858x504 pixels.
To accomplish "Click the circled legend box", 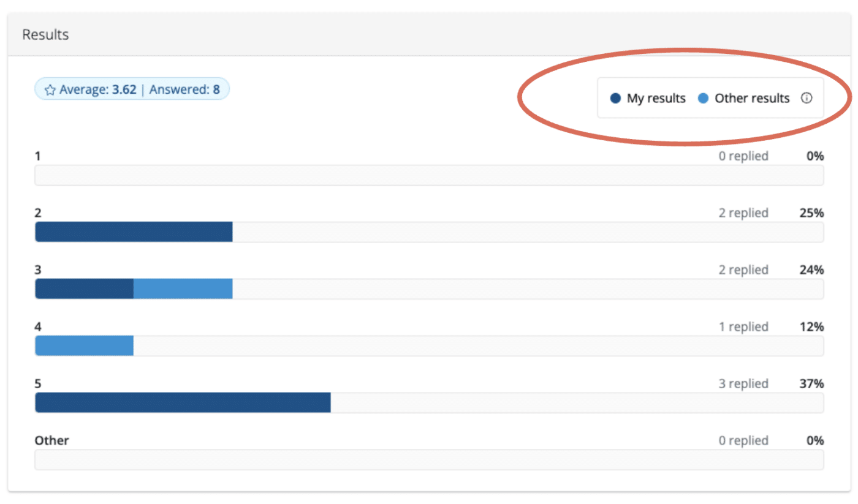I will click(711, 98).
